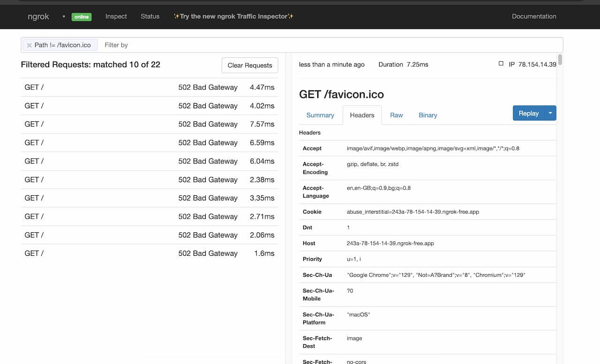The image size is (600, 364).
Task: Select the GET / request with 7.57ms
Action: [x=150, y=124]
